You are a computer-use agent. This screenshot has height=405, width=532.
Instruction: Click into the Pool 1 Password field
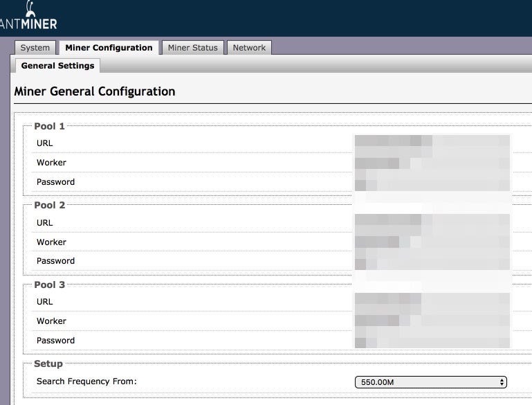432,183
